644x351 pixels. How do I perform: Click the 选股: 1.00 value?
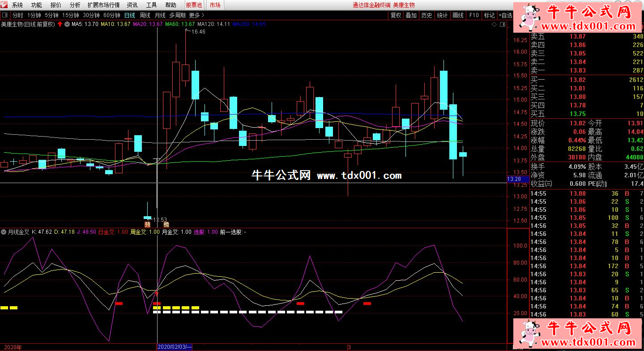(x=206, y=232)
